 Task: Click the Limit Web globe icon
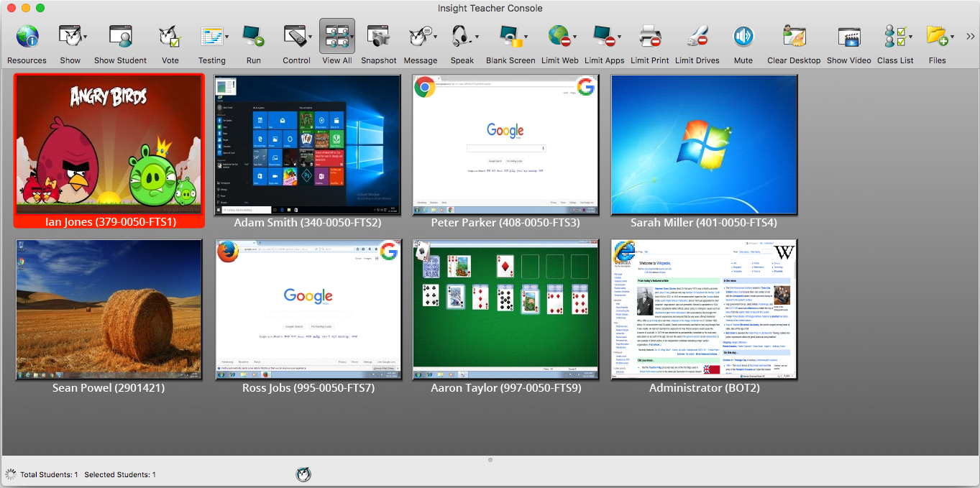pos(559,36)
